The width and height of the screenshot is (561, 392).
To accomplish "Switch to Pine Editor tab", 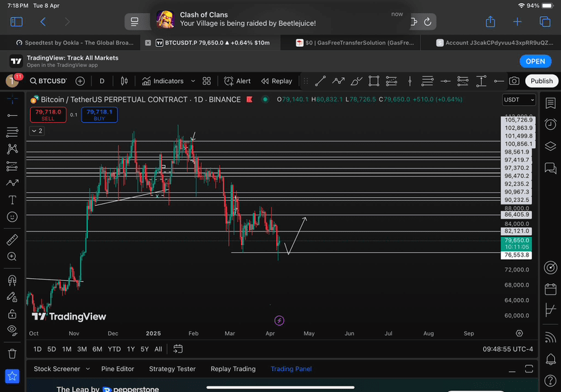I will pyautogui.click(x=117, y=369).
